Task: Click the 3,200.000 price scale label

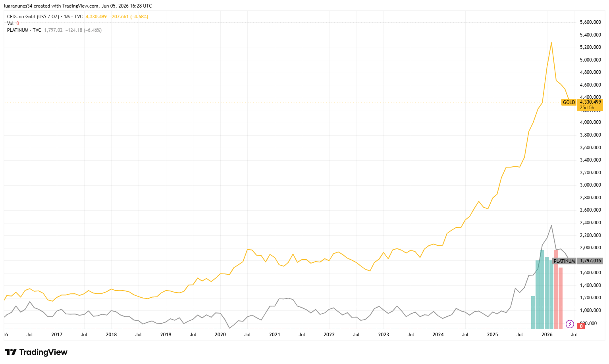Action: [590, 173]
